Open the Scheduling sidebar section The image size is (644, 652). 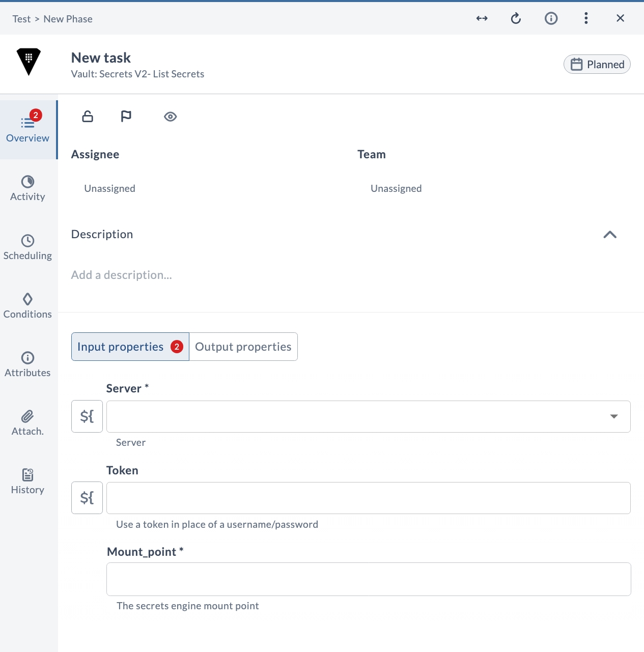click(x=28, y=247)
